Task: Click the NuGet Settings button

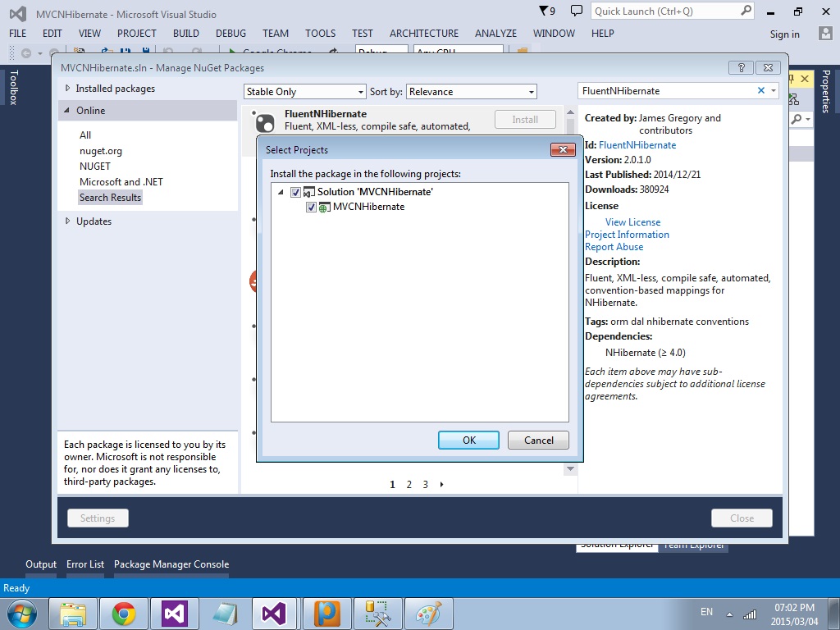Action: point(98,518)
